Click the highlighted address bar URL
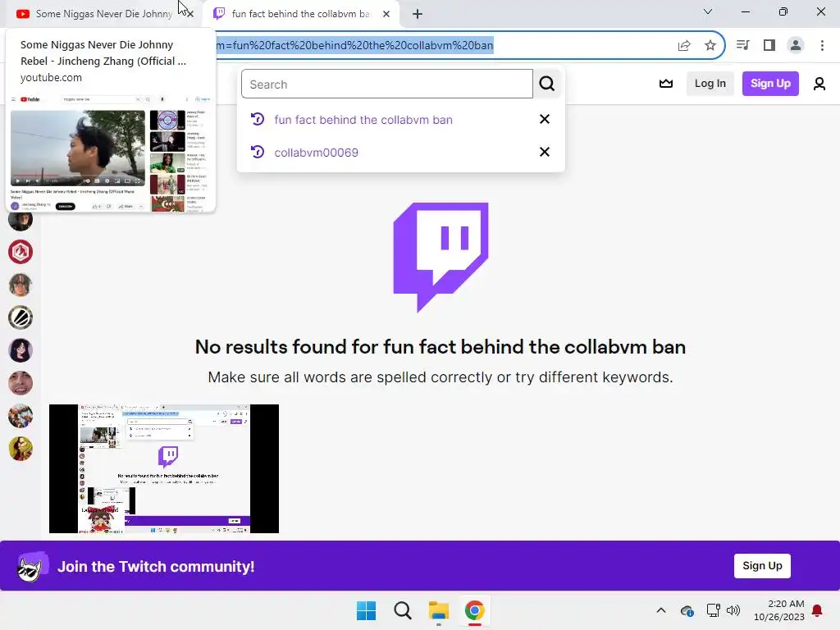 tap(354, 46)
